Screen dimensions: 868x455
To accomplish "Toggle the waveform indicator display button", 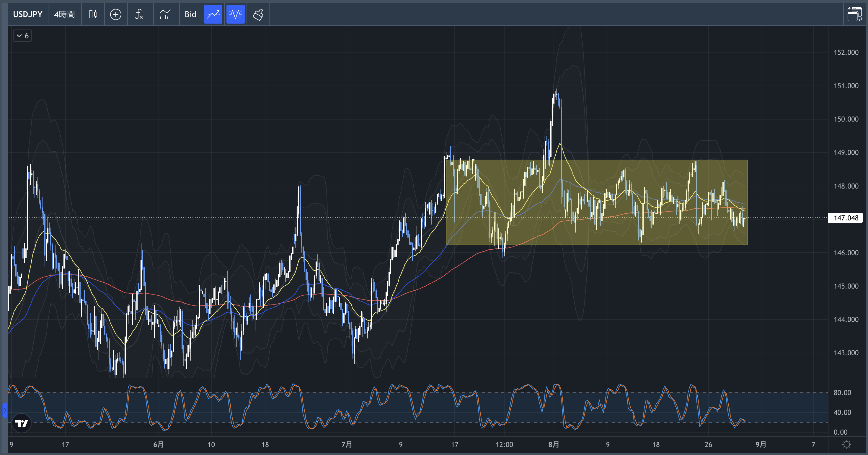I will [235, 14].
